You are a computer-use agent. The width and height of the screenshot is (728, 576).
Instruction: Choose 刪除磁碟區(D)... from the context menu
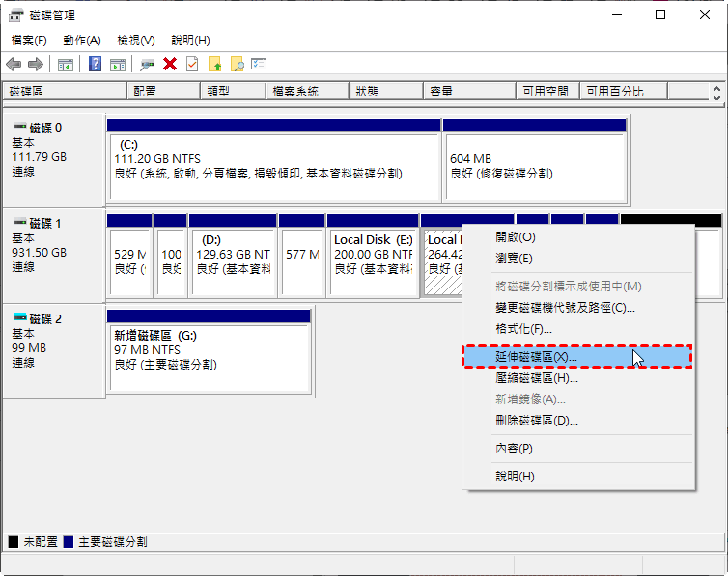[536, 421]
